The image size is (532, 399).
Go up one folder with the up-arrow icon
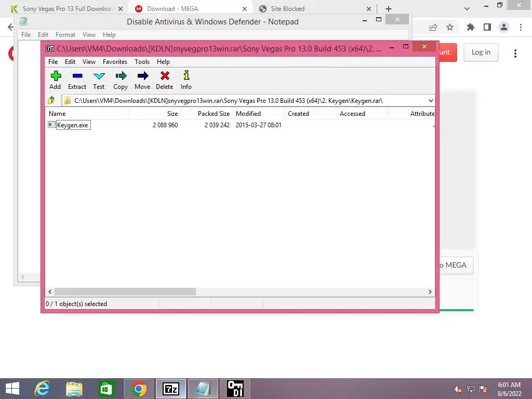click(51, 100)
